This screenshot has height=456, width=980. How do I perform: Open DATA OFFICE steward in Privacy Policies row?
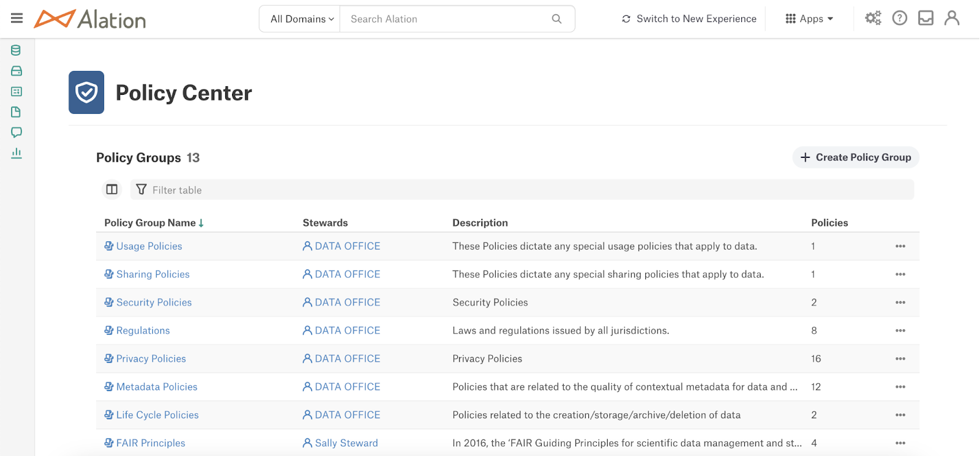tap(342, 359)
